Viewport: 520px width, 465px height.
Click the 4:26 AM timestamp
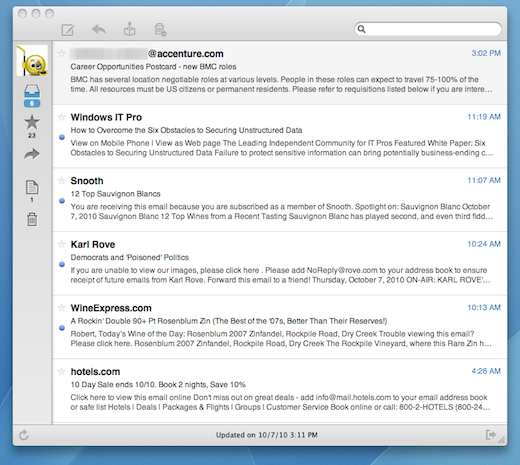pos(486,371)
